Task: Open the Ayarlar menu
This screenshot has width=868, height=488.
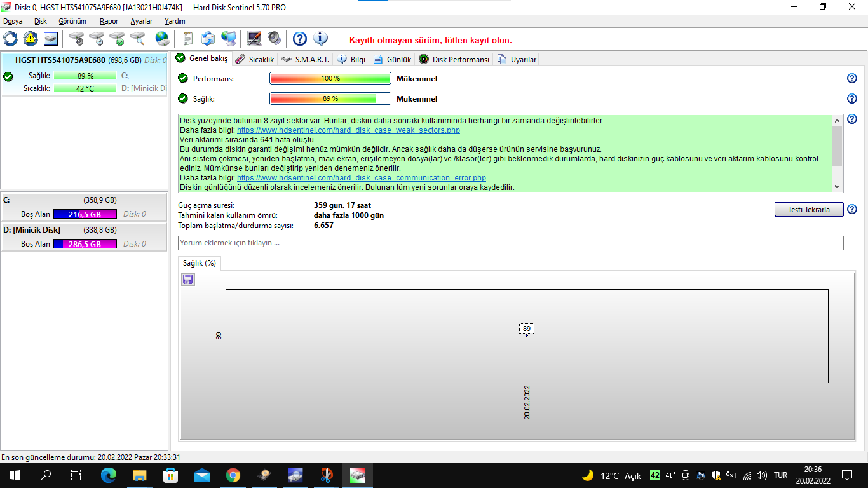Action: point(142,21)
